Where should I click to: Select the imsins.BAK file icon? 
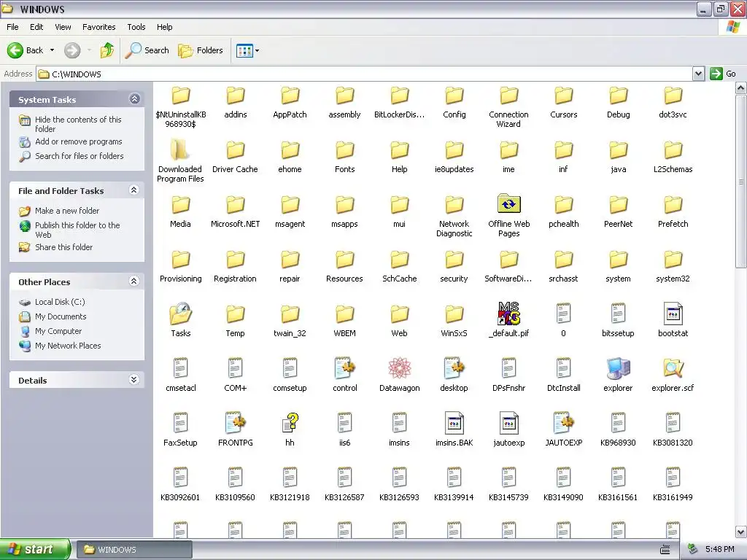pos(454,423)
